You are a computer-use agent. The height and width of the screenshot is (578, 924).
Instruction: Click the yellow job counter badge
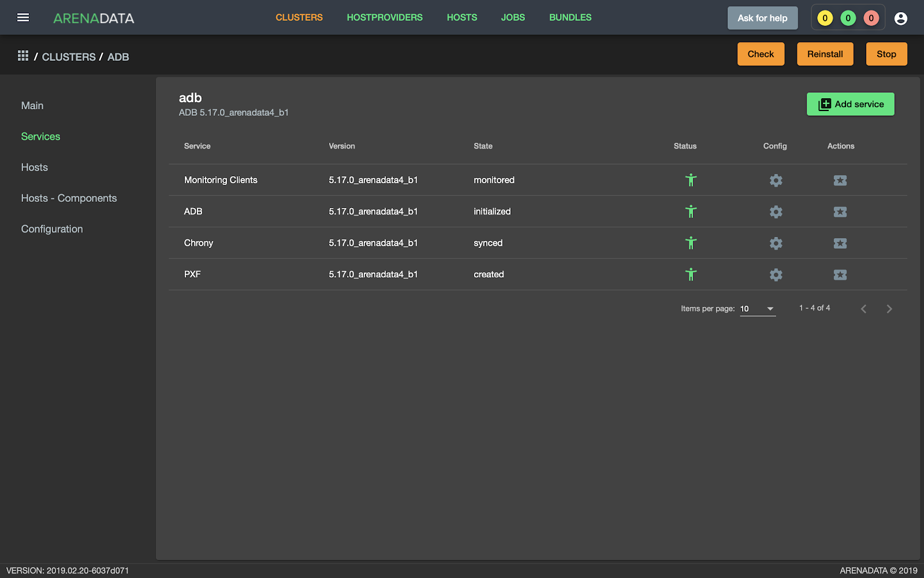point(825,18)
